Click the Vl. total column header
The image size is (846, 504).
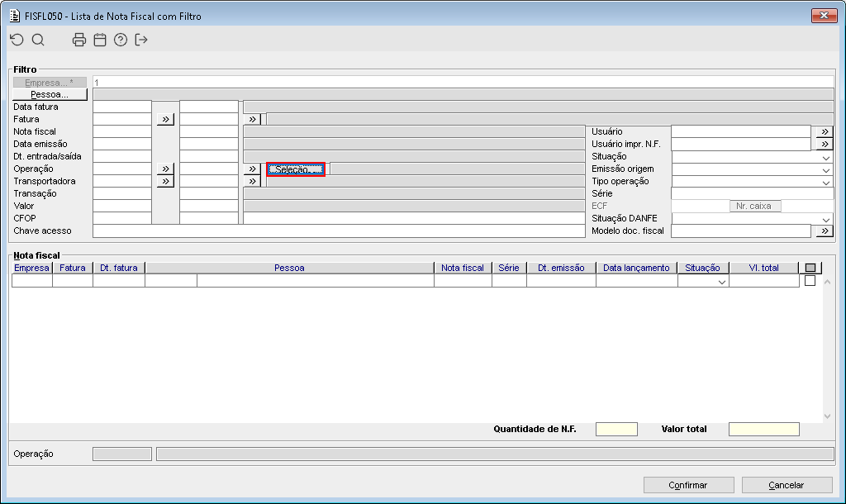[x=764, y=268]
